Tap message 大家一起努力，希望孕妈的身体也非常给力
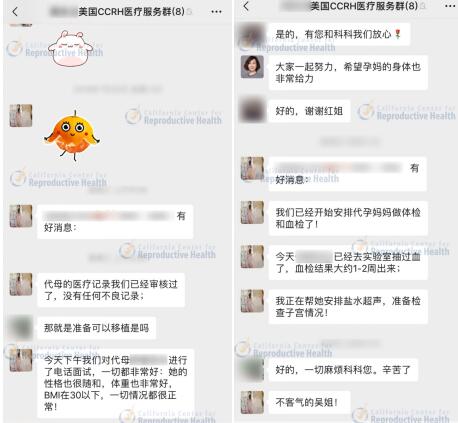Image resolution: width=458 pixels, height=423 pixels. 348,73
